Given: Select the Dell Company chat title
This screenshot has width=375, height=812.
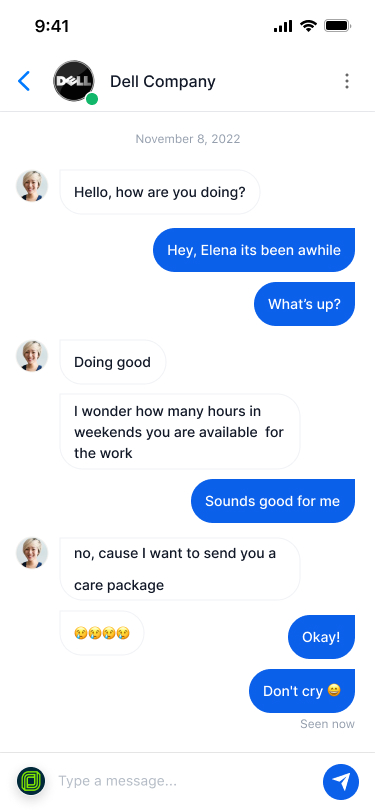Looking at the screenshot, I should point(163,81).
